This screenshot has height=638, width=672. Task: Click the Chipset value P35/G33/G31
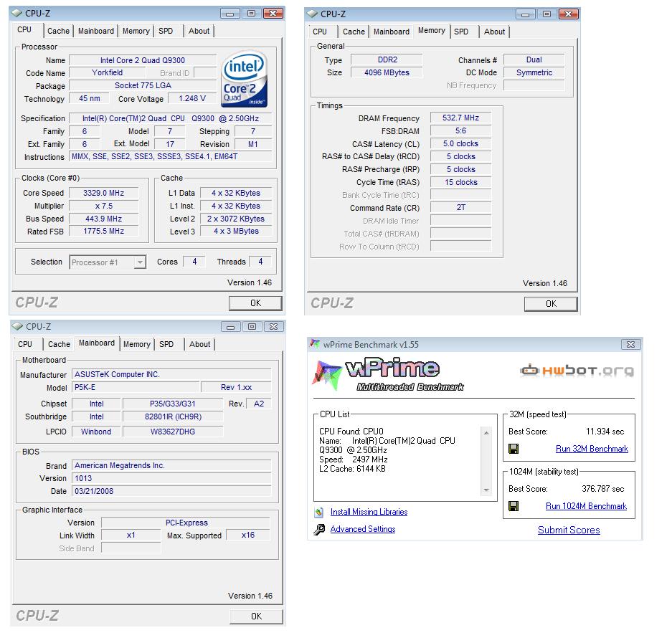click(x=173, y=404)
